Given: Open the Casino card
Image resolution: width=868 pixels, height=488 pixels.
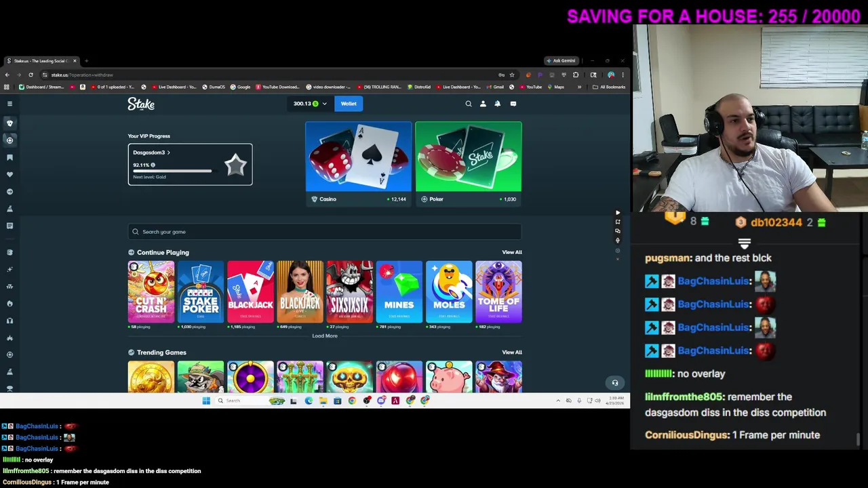Looking at the screenshot, I should click(358, 163).
